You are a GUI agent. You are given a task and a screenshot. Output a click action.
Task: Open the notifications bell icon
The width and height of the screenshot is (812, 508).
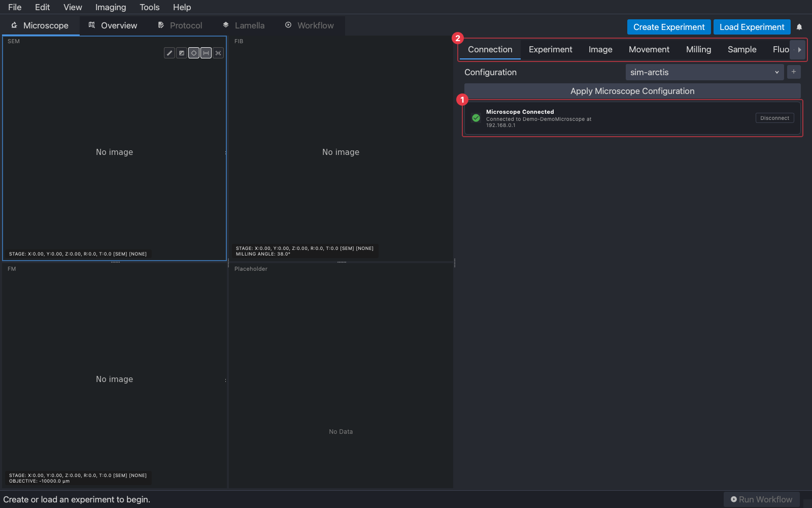[799, 27]
